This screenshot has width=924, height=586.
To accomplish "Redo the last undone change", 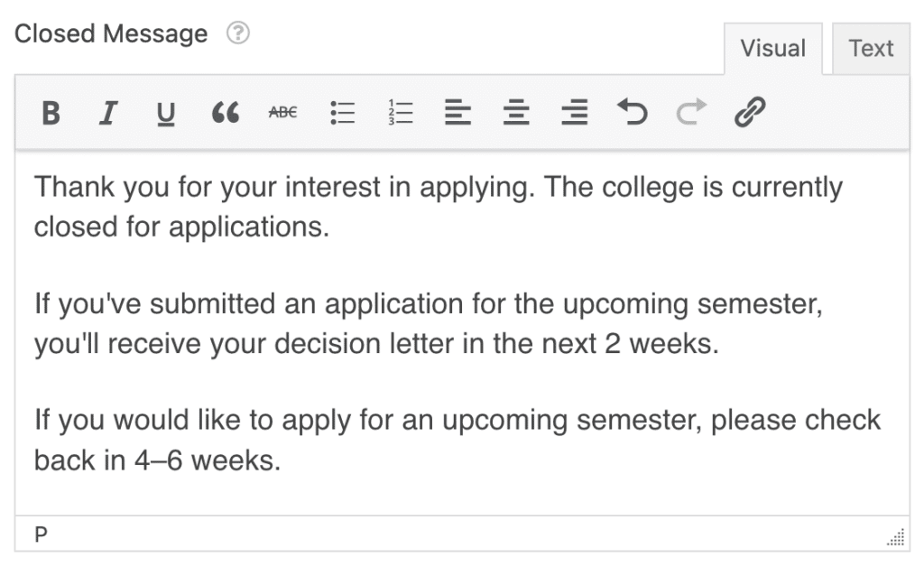I will click(689, 112).
